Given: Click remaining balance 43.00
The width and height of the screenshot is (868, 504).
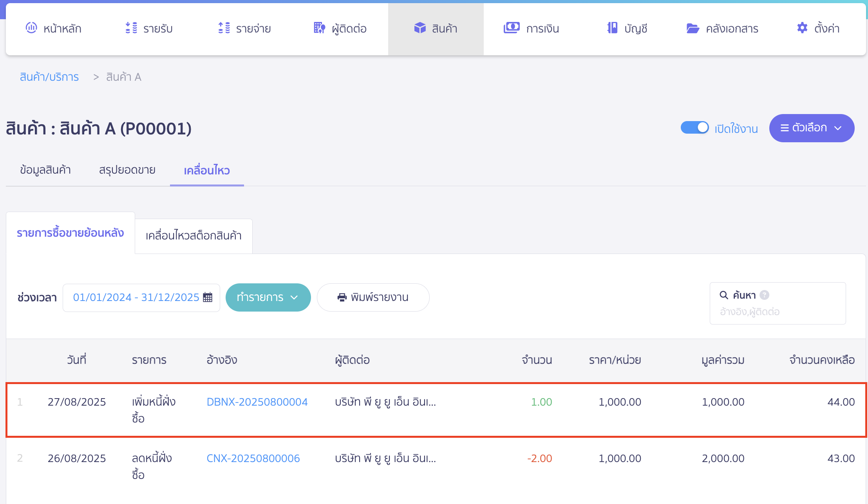Looking at the screenshot, I should click(x=841, y=459).
